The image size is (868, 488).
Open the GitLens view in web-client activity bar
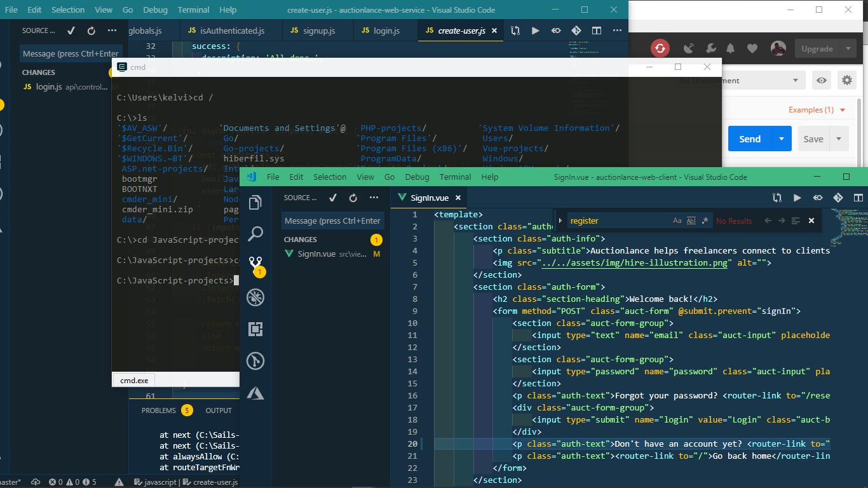tap(255, 361)
